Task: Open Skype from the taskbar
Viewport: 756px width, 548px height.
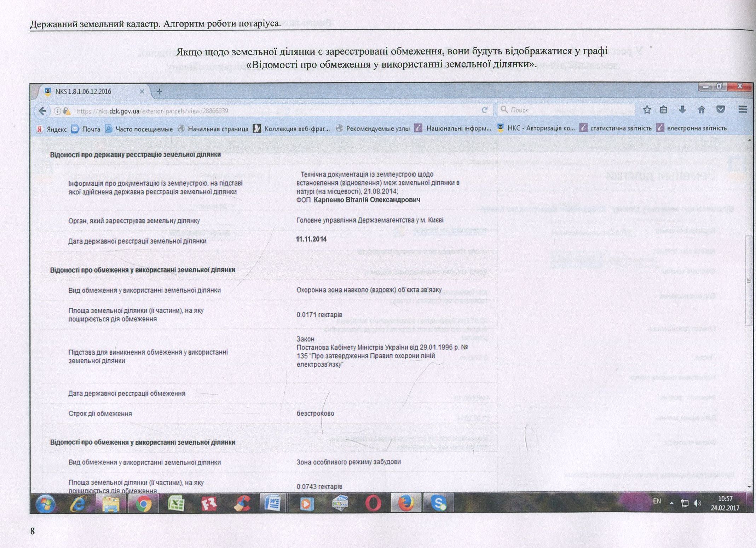Action: pos(439,503)
